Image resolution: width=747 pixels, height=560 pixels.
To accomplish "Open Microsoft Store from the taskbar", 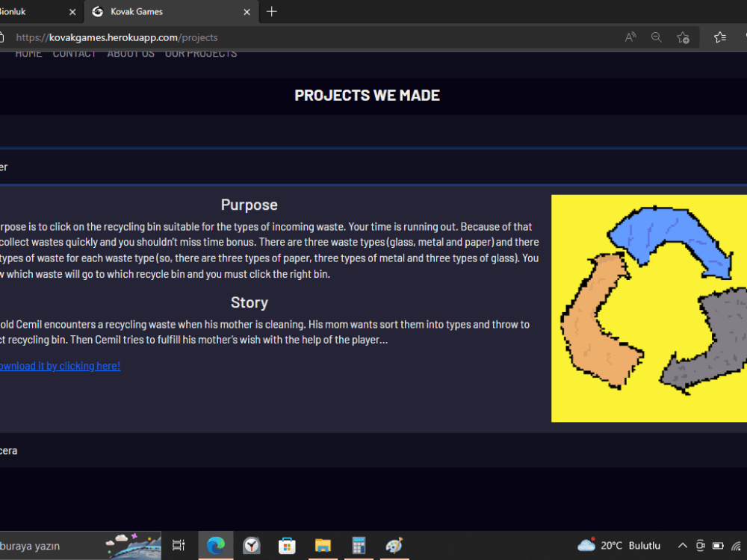I will (x=287, y=545).
